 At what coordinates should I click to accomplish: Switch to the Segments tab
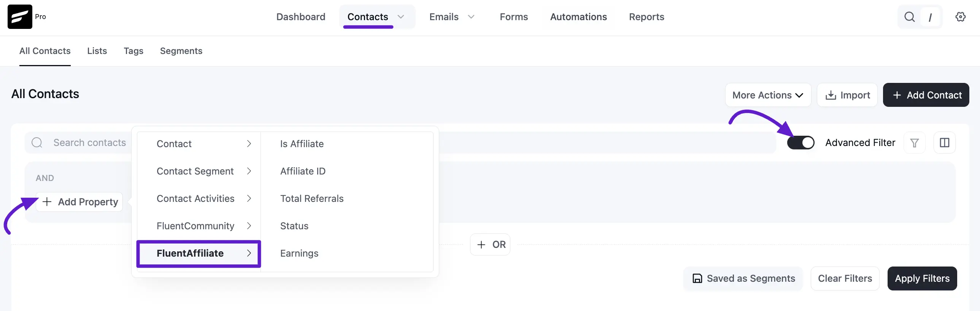click(x=181, y=51)
